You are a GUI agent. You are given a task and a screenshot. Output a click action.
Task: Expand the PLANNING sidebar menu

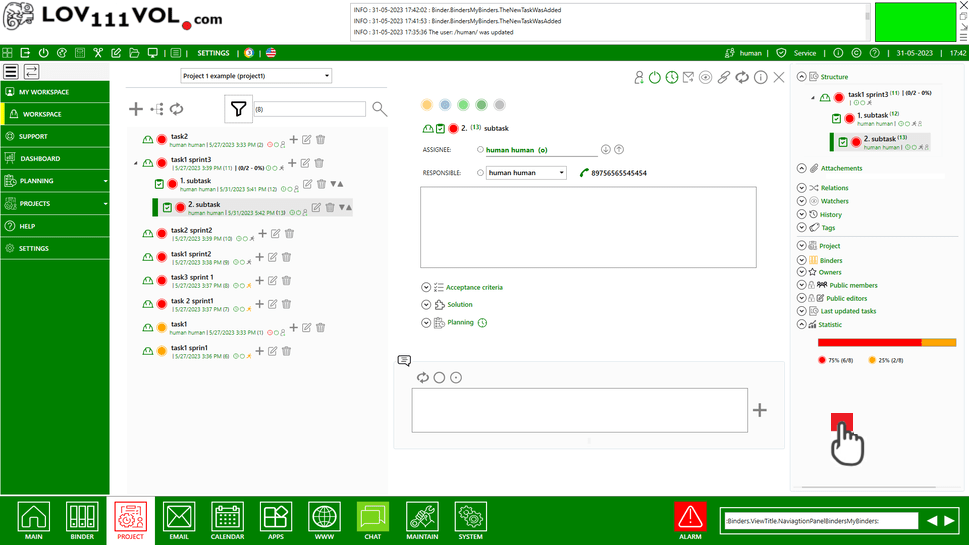[x=55, y=181]
